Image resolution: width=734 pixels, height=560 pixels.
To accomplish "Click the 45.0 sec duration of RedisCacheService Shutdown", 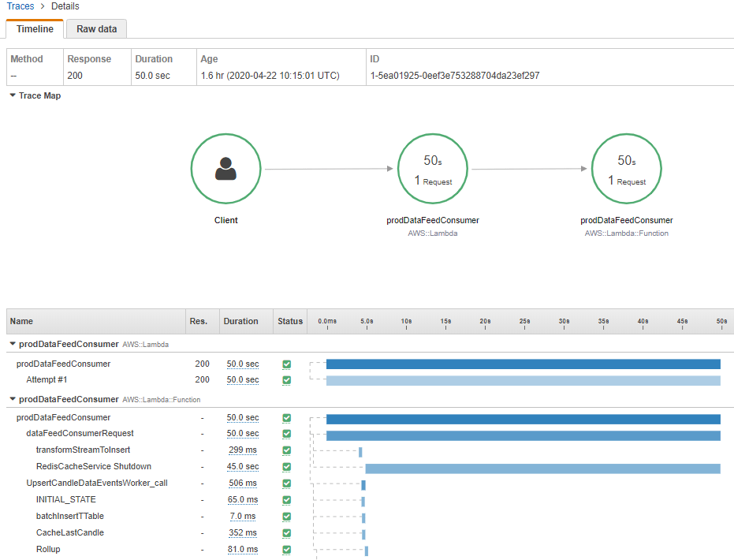I will (243, 467).
